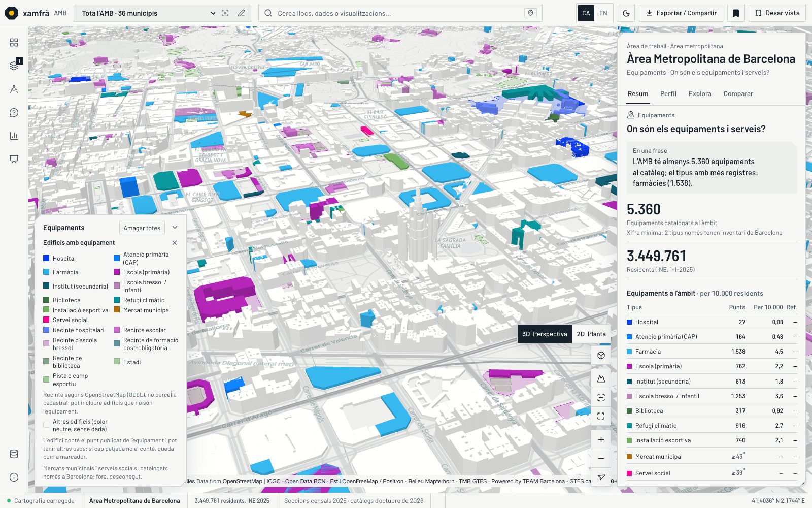This screenshot has height=508, width=812.
Task: Click the fullscreen expand map icon
Action: (x=601, y=416)
